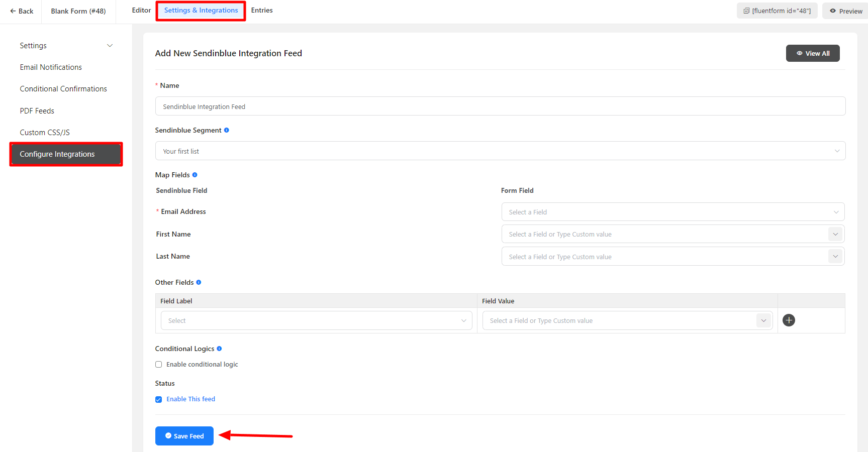868x452 pixels.
Task: Click the Map Fields info icon
Action: pos(195,175)
